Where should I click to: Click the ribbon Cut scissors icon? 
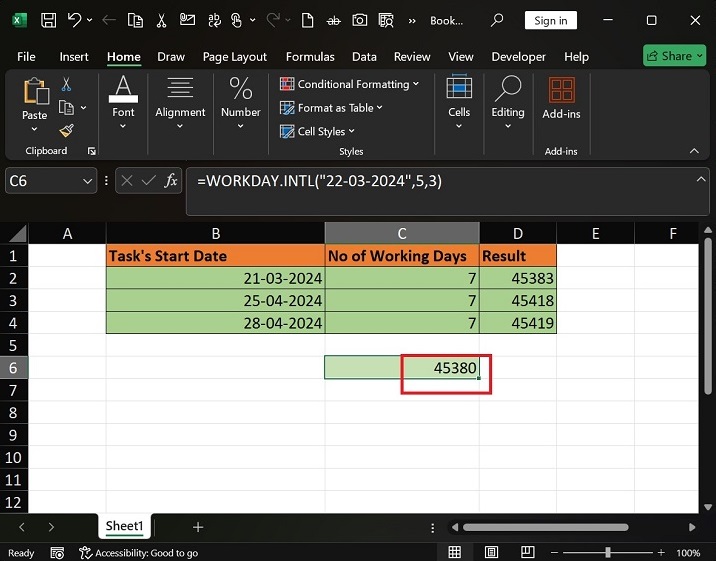[67, 84]
